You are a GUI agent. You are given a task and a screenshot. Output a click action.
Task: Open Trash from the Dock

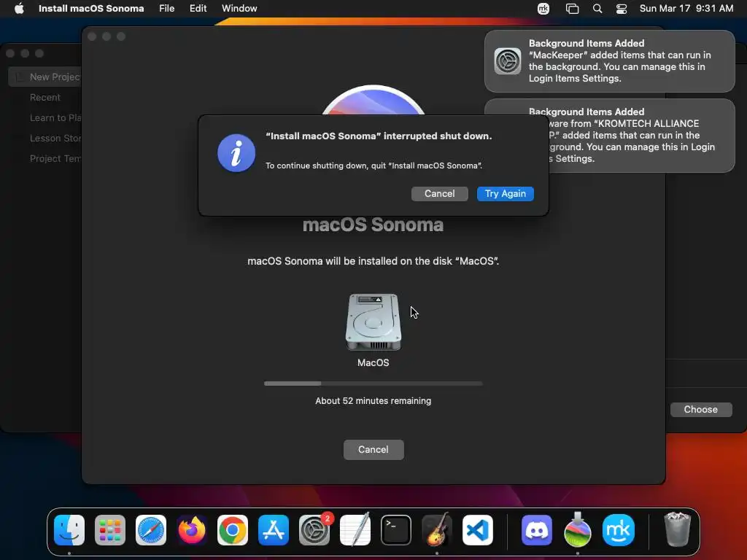tap(677, 530)
